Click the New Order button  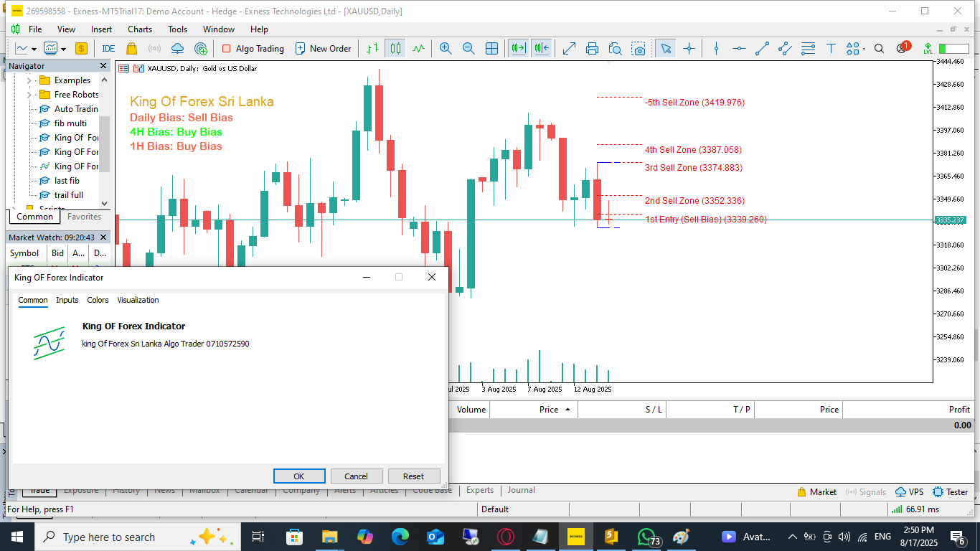point(323,49)
